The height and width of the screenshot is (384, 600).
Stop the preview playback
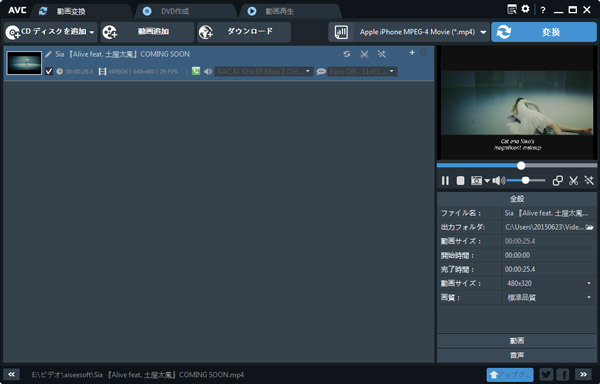tap(460, 181)
